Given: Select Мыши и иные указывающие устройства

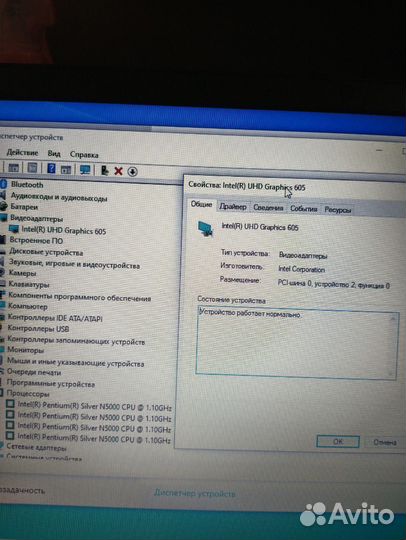Looking at the screenshot, I should 75,362.
